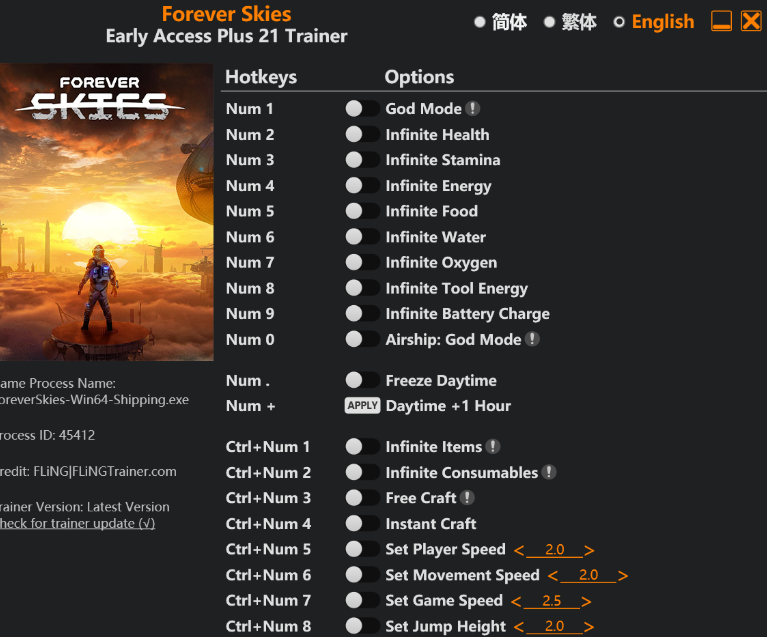This screenshot has width=767, height=637.
Task: Turn on Free Craft
Action: tap(362, 498)
